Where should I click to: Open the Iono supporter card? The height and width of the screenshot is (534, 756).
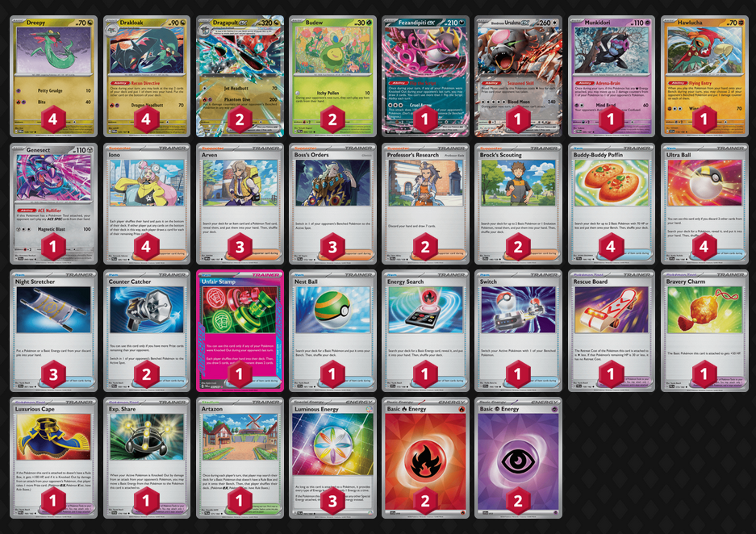[x=147, y=203]
